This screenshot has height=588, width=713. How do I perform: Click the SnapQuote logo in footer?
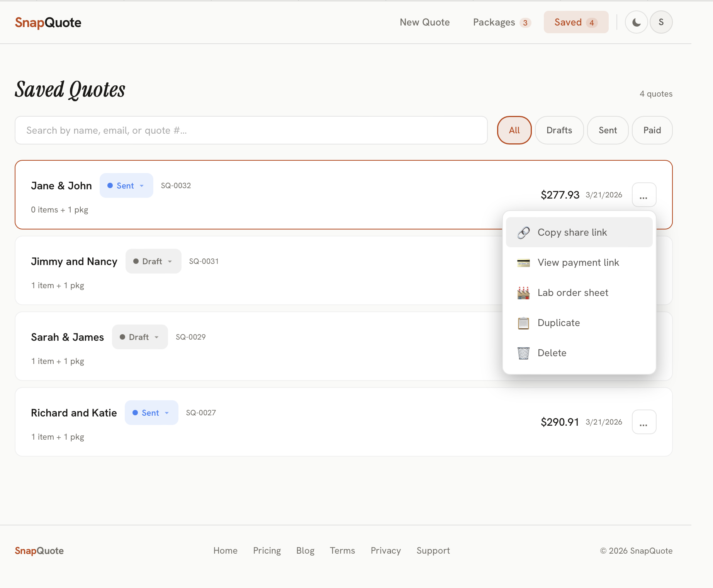pyautogui.click(x=39, y=551)
